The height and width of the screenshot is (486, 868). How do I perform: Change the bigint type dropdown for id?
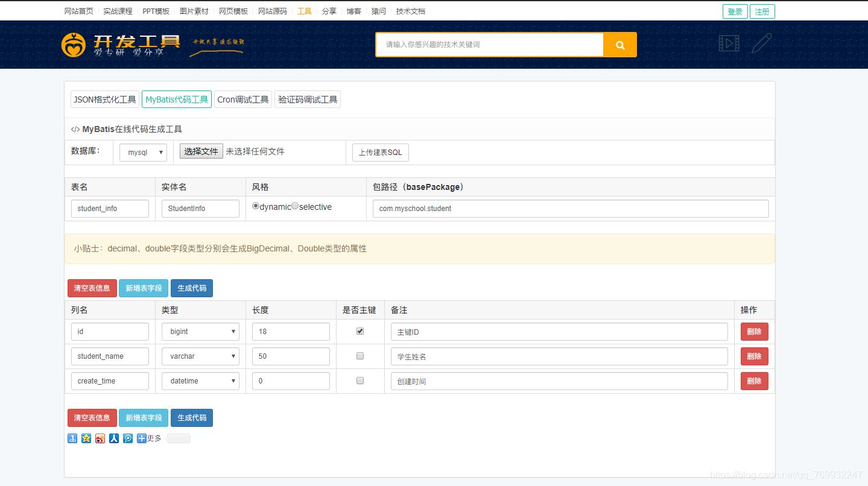coord(200,331)
